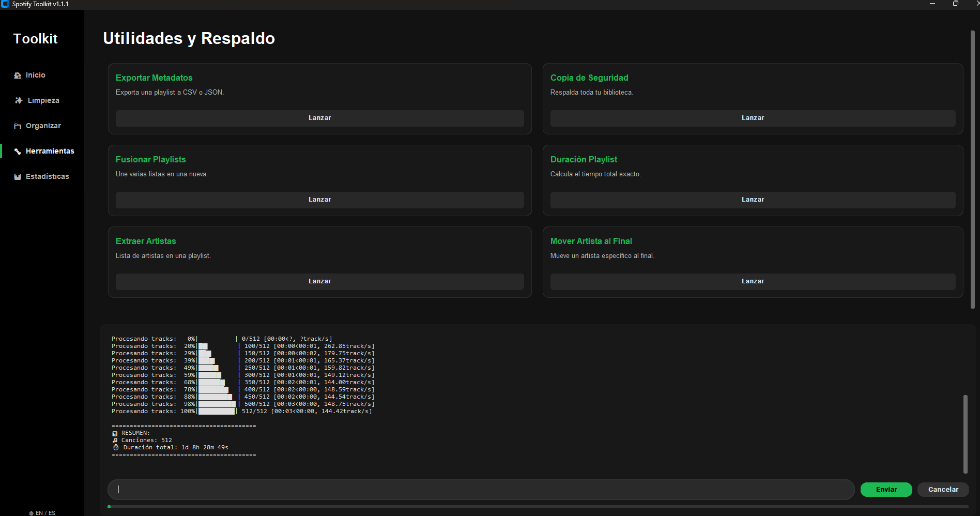This screenshot has height=516, width=980.
Task: Launch Extraer Artistas tool
Action: [319, 281]
